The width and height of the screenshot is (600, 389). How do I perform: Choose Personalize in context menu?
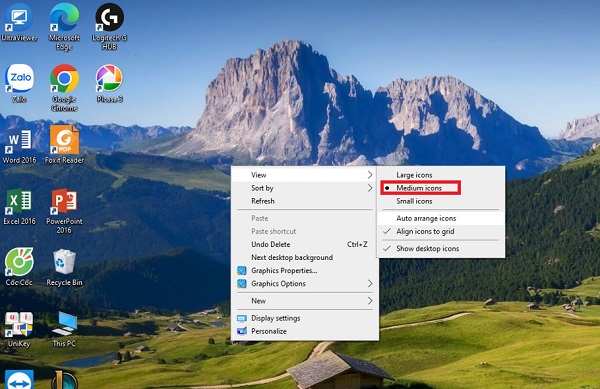pos(305,331)
